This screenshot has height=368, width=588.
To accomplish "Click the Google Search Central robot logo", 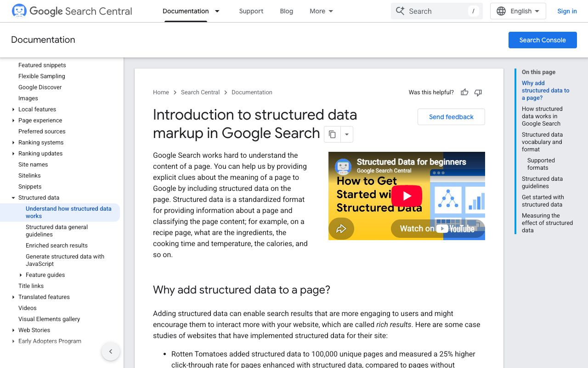I will [19, 11].
